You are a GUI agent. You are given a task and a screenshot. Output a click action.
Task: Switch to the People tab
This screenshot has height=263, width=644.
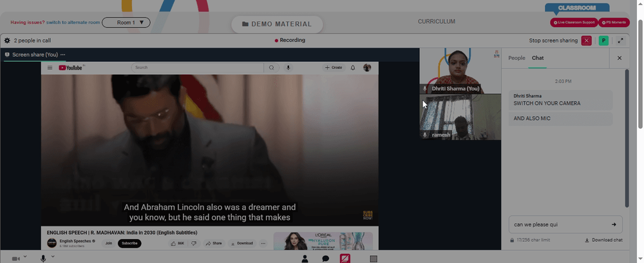tap(516, 58)
